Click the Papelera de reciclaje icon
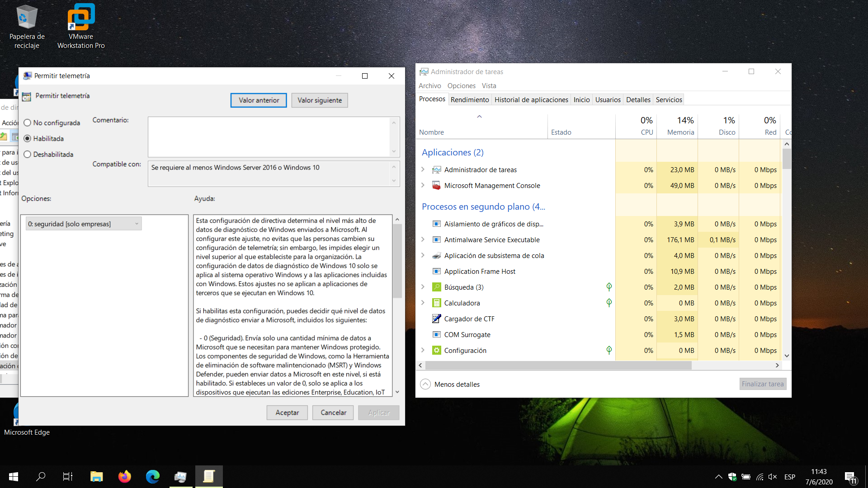 (x=27, y=18)
